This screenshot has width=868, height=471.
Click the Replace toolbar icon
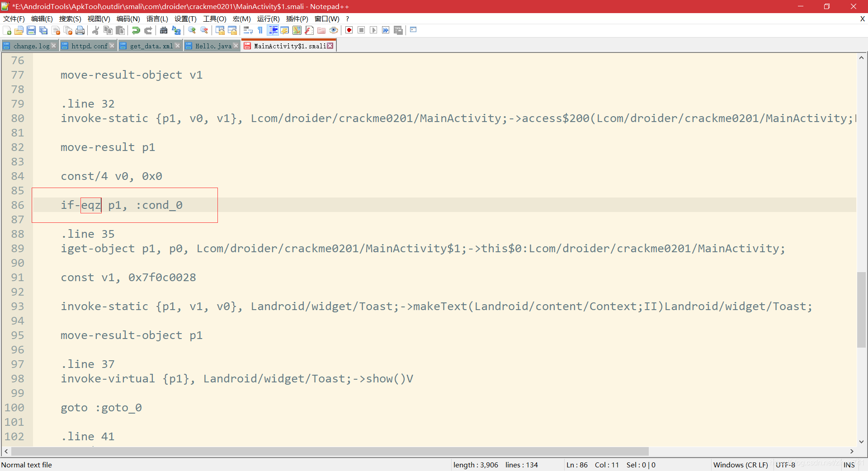tap(176, 30)
